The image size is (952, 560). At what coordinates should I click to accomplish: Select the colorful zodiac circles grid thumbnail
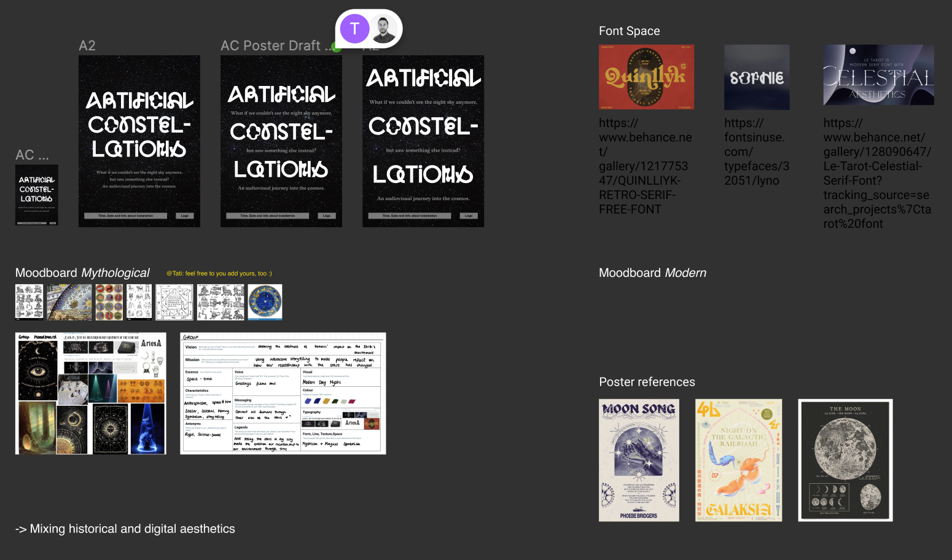[x=109, y=302]
